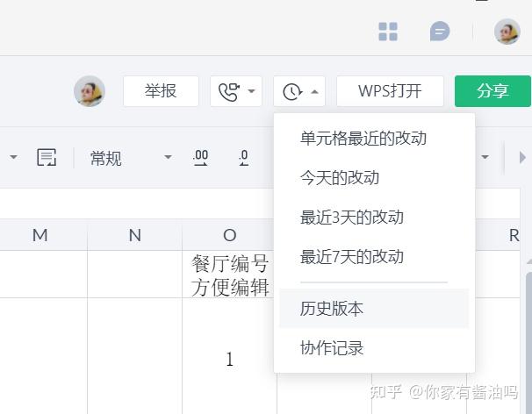Decrease decimal places with .0 icon
Image resolution: width=532 pixels, height=414 pixels.
243,158
